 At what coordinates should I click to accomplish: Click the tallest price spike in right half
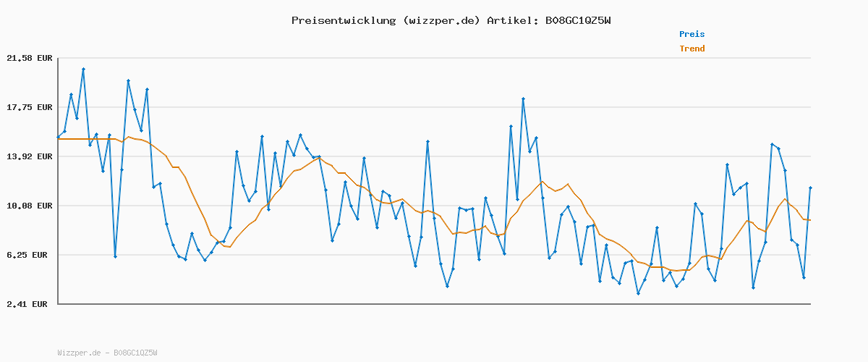click(x=523, y=98)
